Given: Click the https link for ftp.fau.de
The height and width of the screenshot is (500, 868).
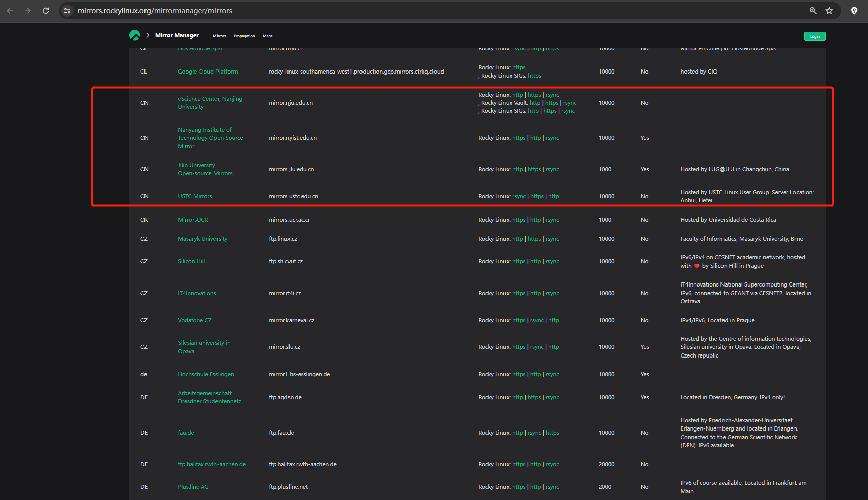Looking at the screenshot, I should [552, 433].
